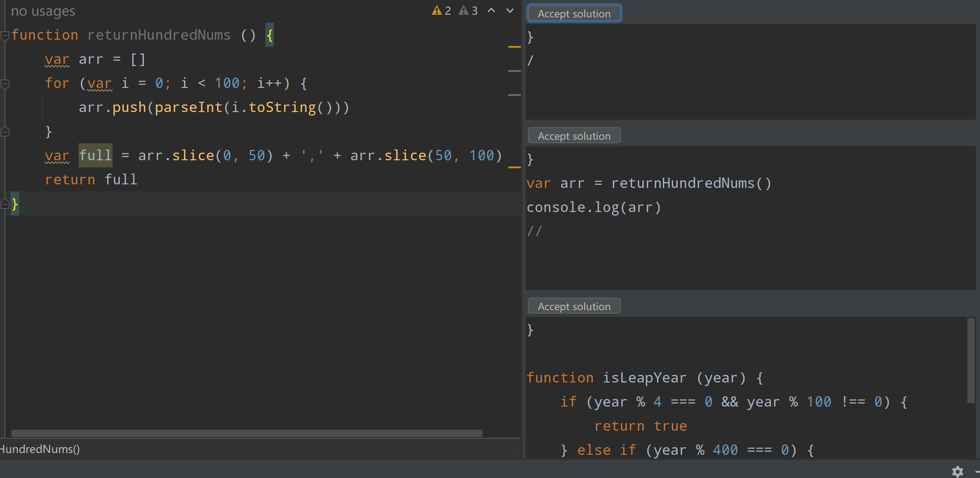Image resolution: width=980 pixels, height=478 pixels.
Task: Click the 'no usages' inlay hint
Action: pos(43,11)
